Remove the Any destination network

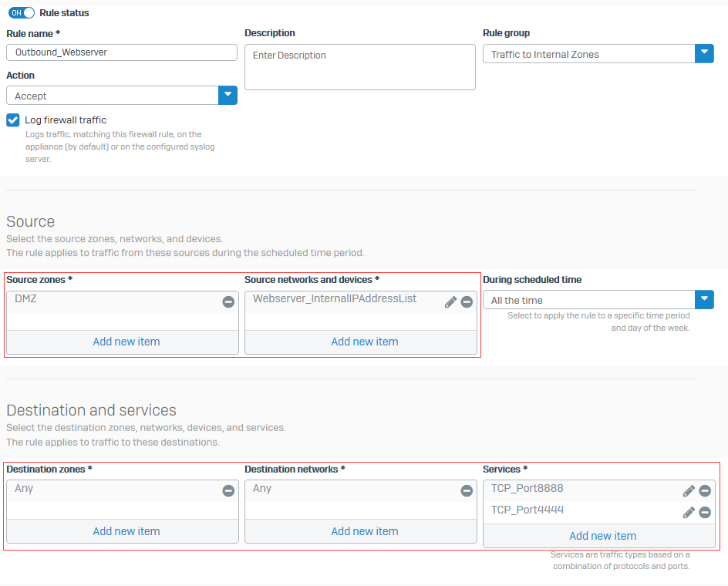tap(467, 490)
